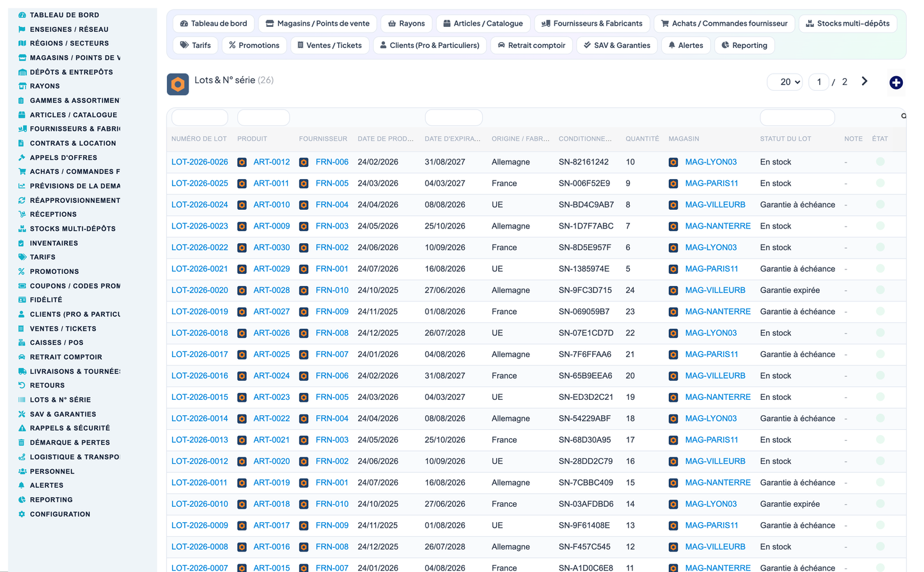Toggle the État indicator for LOT-2026-0020
924x572 pixels.
(880, 290)
